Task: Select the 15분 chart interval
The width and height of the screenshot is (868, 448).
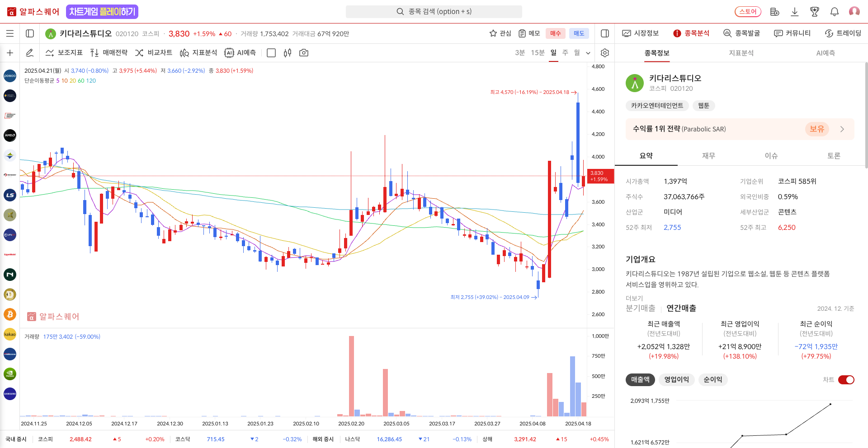Action: [x=538, y=53]
